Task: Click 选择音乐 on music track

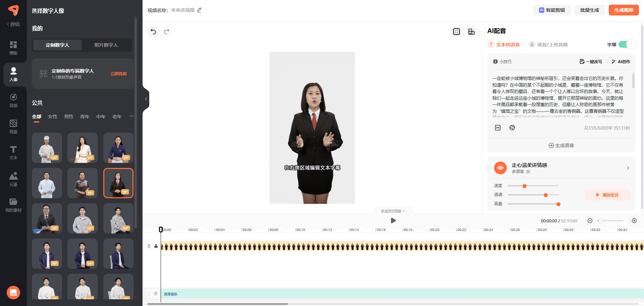Action: [x=171, y=294]
